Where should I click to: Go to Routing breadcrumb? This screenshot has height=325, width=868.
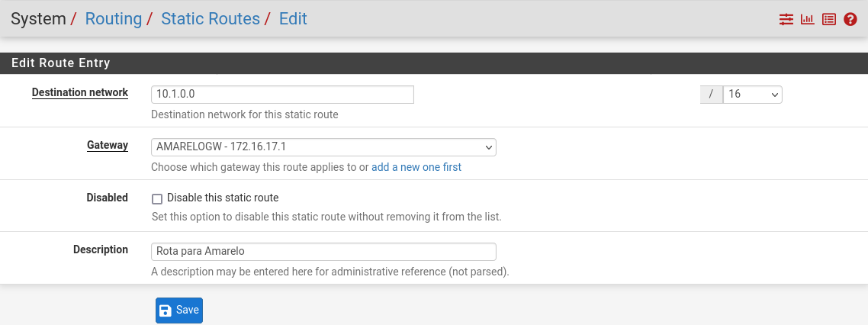click(x=114, y=19)
